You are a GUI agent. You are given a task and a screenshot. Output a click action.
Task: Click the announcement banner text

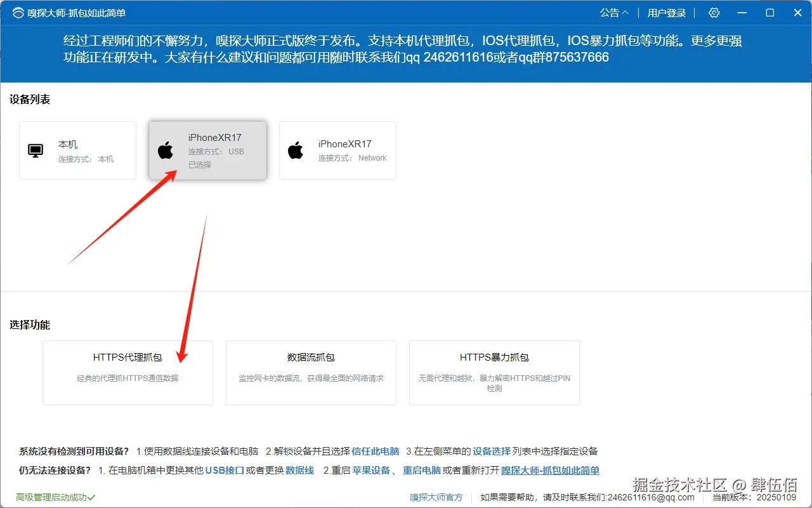click(403, 50)
